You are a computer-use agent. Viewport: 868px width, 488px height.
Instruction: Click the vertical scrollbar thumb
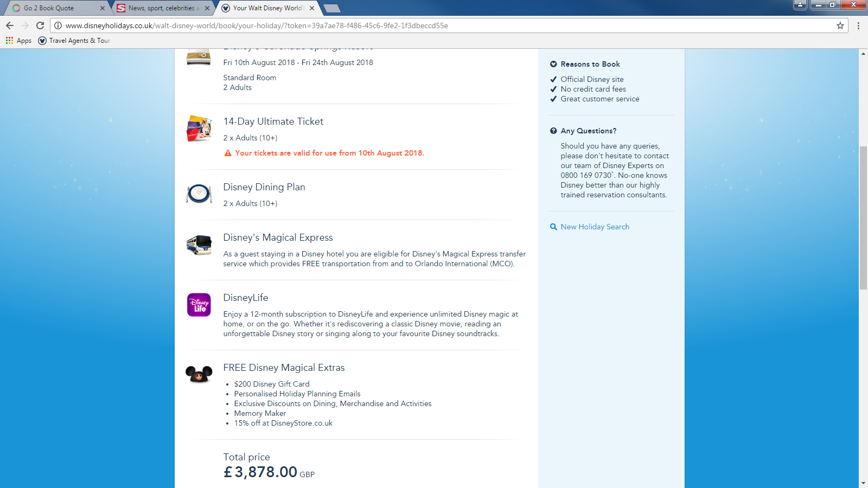point(863,218)
